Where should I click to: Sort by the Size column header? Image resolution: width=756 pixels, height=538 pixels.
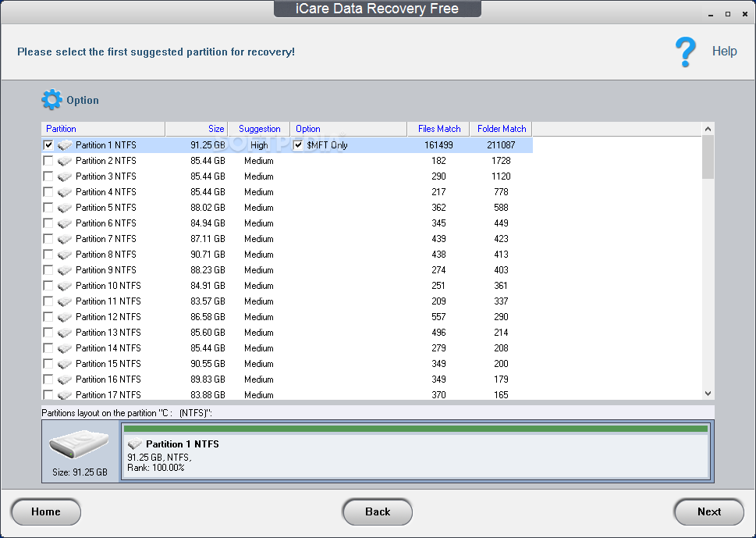tap(197, 129)
